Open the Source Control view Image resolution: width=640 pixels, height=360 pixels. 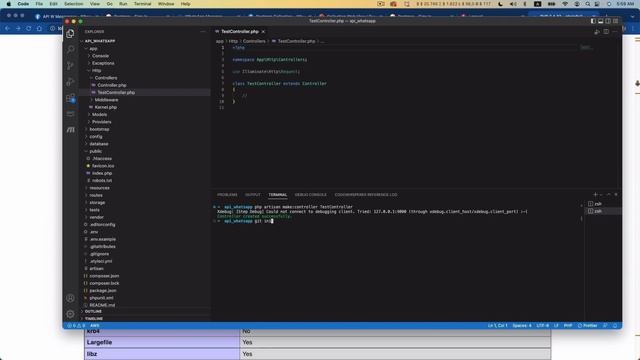tap(70, 65)
